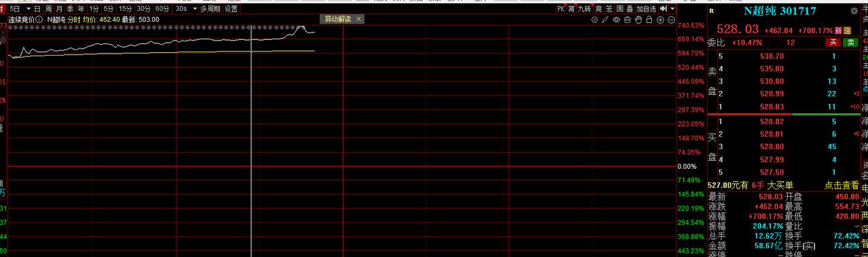Toggle the 叠 overlay toolbar button

point(630,9)
